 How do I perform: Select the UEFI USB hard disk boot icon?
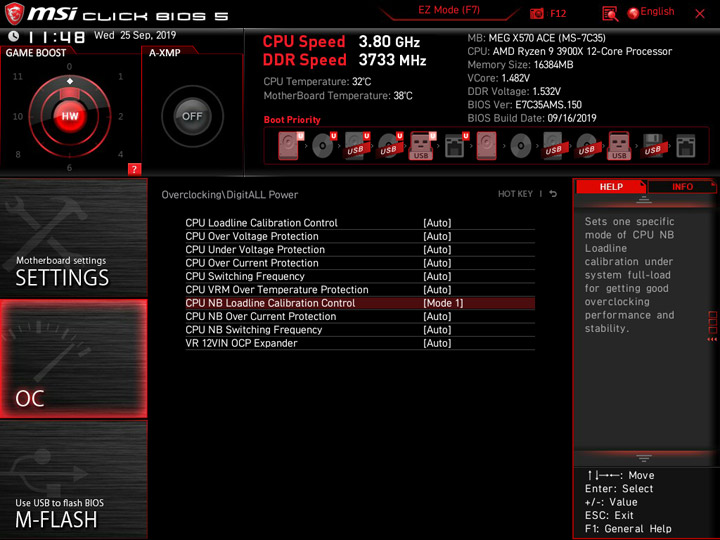(x=356, y=146)
